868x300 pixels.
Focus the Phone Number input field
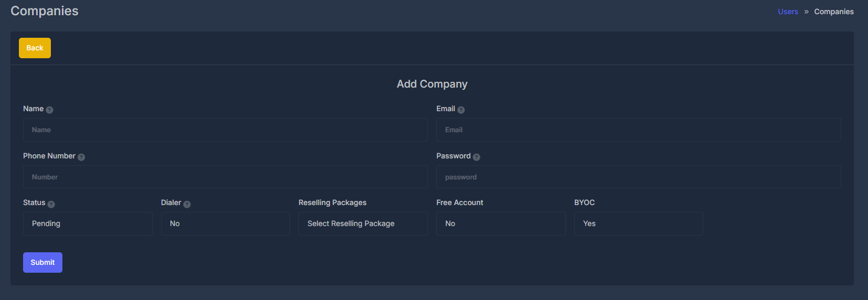point(226,177)
